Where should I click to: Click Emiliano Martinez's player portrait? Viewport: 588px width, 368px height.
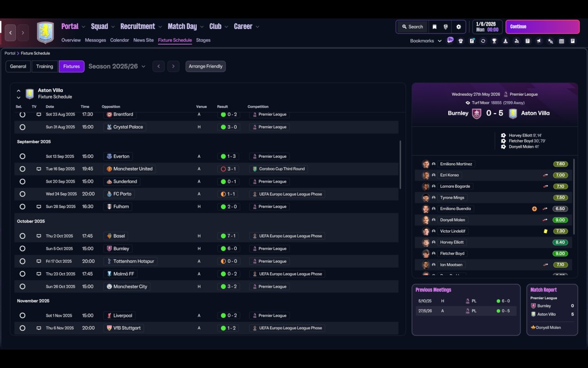(426, 164)
